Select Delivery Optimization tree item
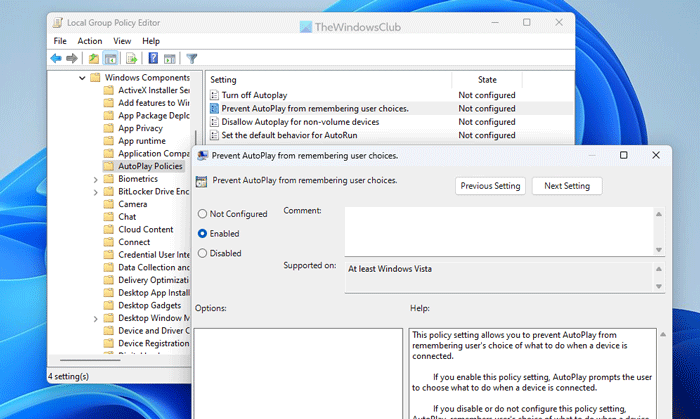The height and width of the screenshot is (419, 700). tap(154, 280)
